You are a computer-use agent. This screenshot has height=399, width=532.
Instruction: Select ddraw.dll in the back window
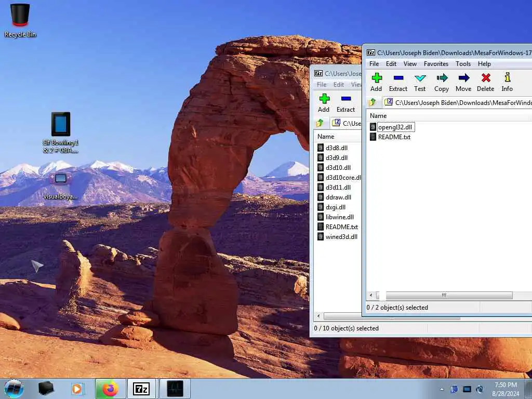(334, 197)
